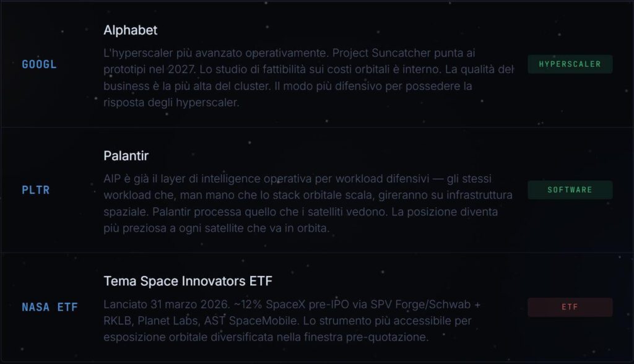Click the PLTR ticker symbol
Viewport: 634px width, 364px height.
coord(35,190)
